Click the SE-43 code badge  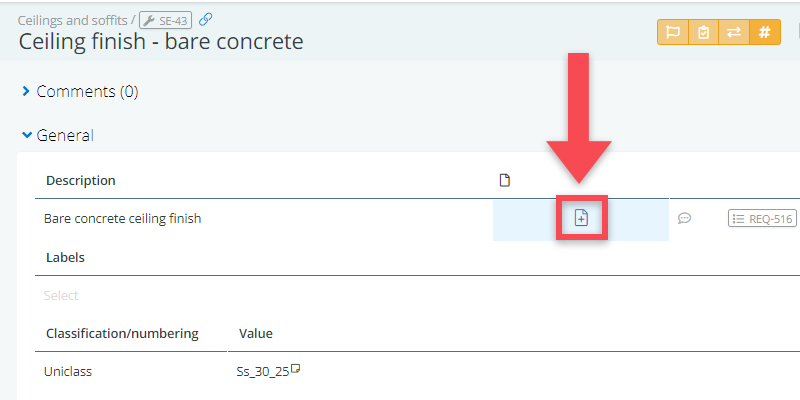(x=165, y=19)
